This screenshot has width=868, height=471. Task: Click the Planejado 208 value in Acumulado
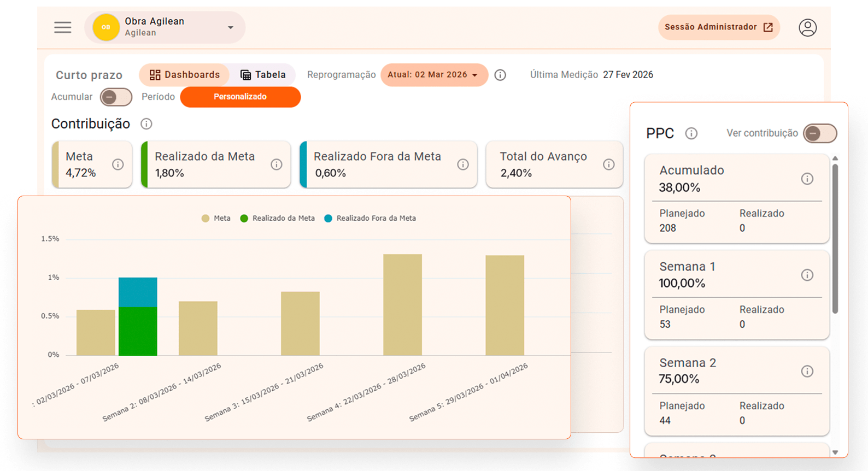(x=667, y=228)
